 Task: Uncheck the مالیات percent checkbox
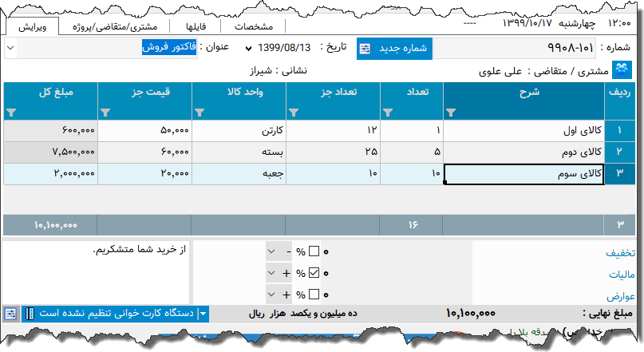pos(314,273)
